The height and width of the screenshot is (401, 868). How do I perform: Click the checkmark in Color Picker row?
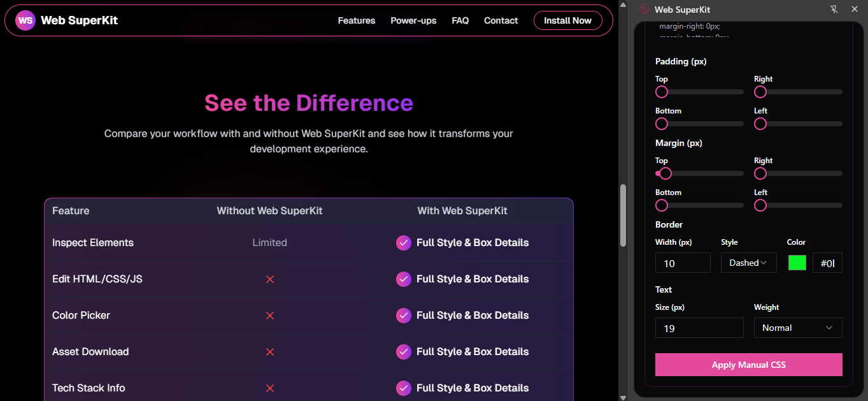click(403, 315)
